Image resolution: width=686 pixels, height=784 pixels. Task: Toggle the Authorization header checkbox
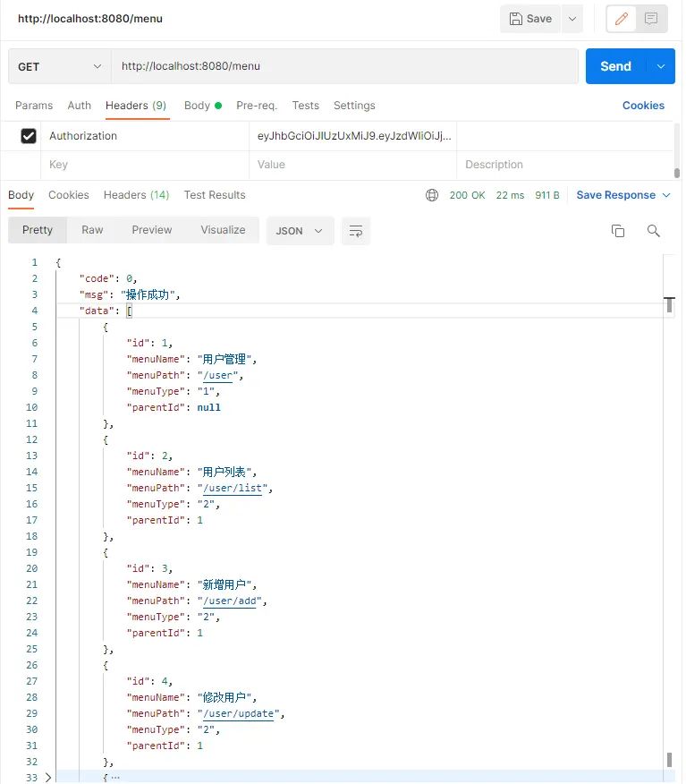[x=29, y=136]
